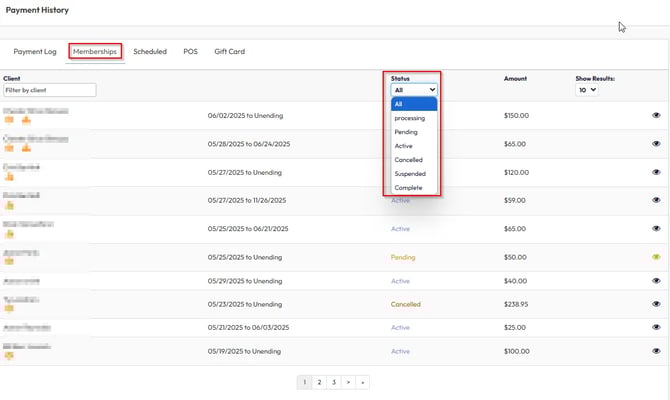Select the Pending option in the Status list

(x=406, y=132)
